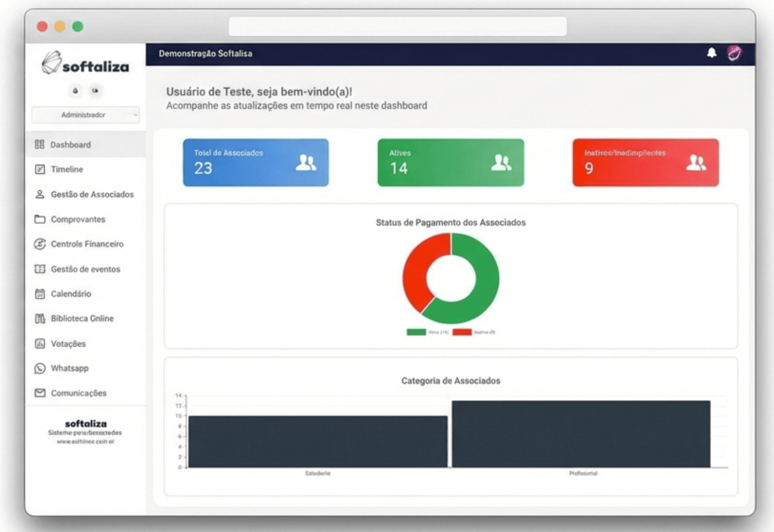The width and height of the screenshot is (774, 532).
Task: Click the blue Total de Associados card
Action: click(256, 162)
